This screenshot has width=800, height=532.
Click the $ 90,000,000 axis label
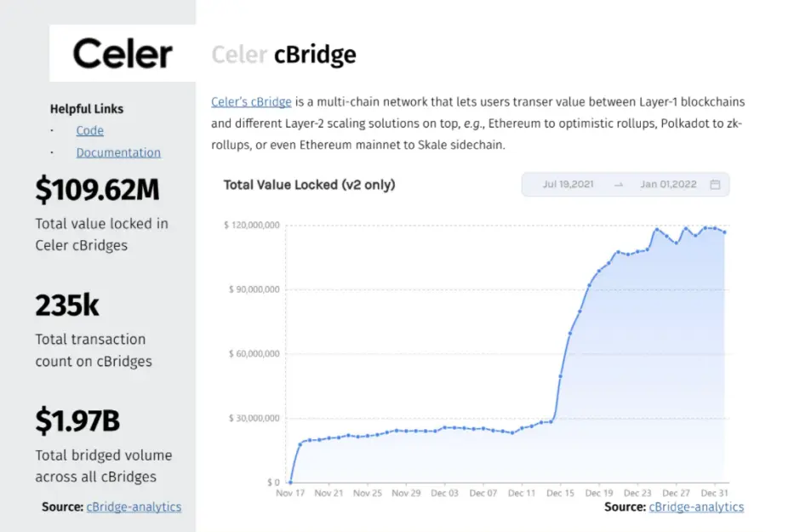point(254,289)
